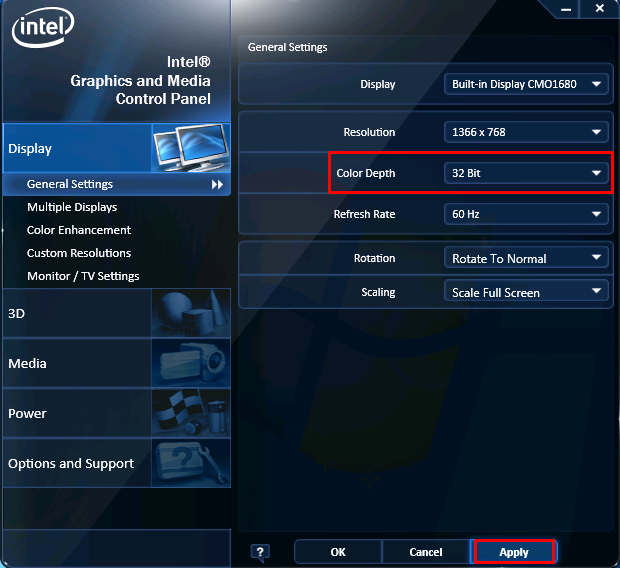Click the OK button
The width and height of the screenshot is (620, 568).
[338, 552]
